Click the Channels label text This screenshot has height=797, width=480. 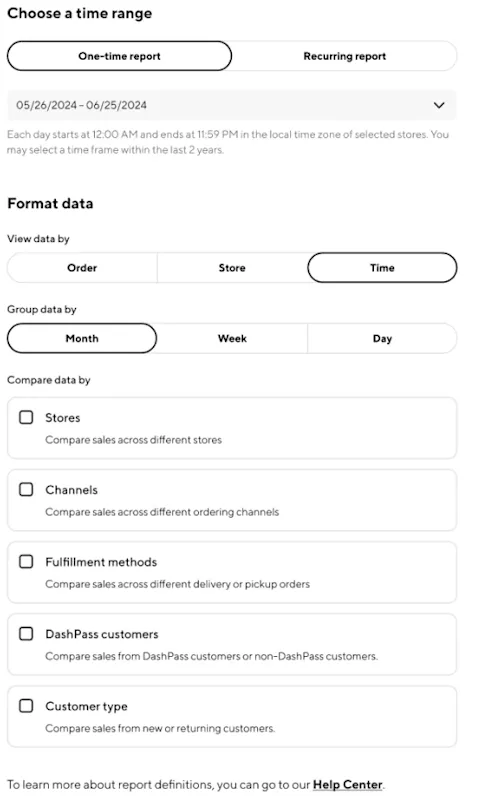(71, 490)
